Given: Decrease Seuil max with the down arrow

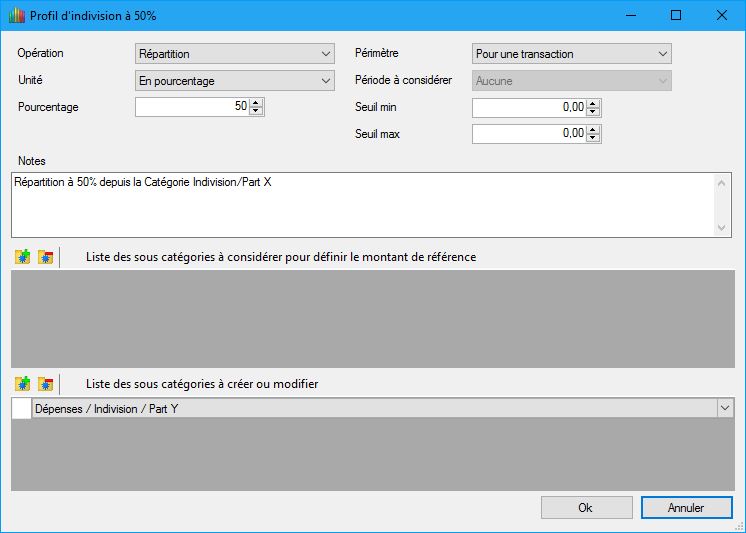Looking at the screenshot, I should 593,138.
